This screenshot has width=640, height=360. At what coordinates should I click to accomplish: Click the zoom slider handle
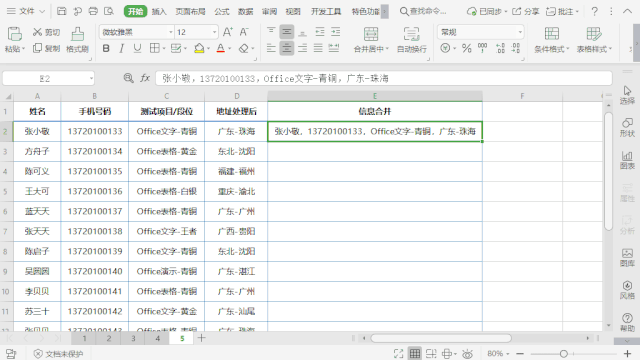point(563,354)
